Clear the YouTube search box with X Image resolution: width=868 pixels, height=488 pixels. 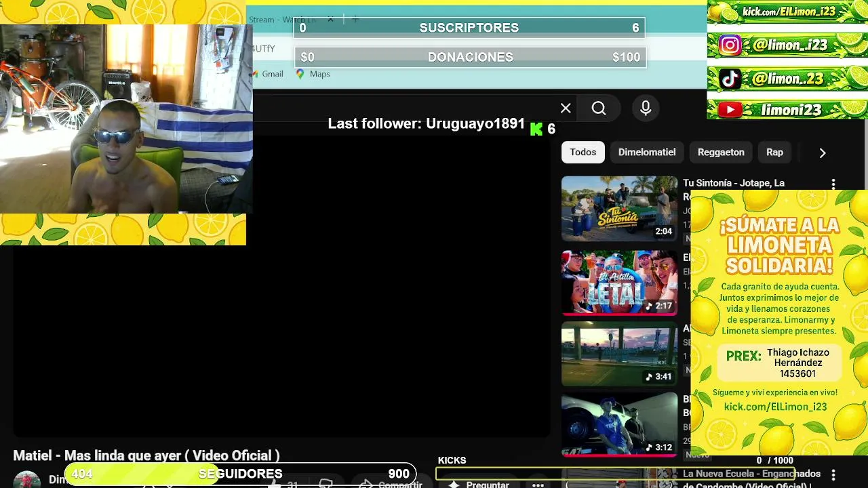[566, 108]
